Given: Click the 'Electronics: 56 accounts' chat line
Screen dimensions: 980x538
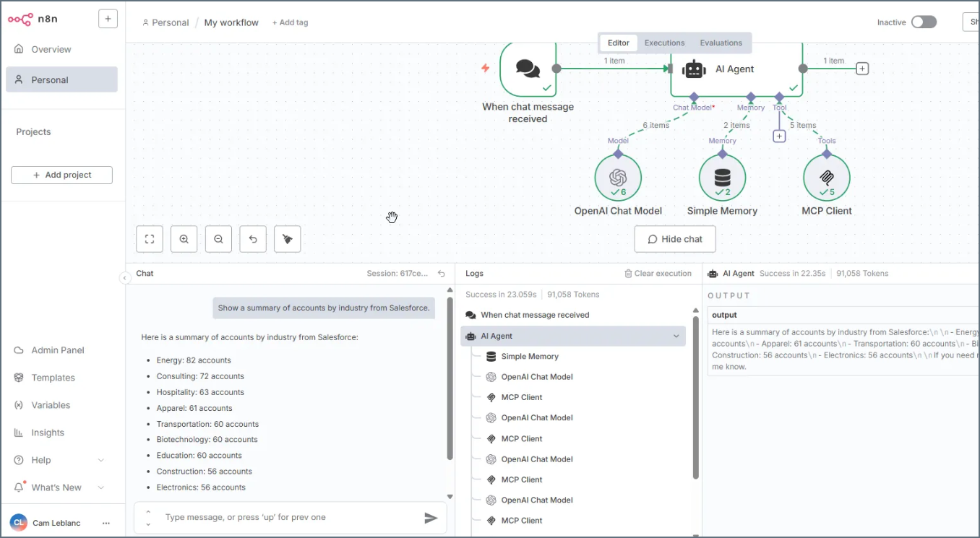Looking at the screenshot, I should pos(201,487).
